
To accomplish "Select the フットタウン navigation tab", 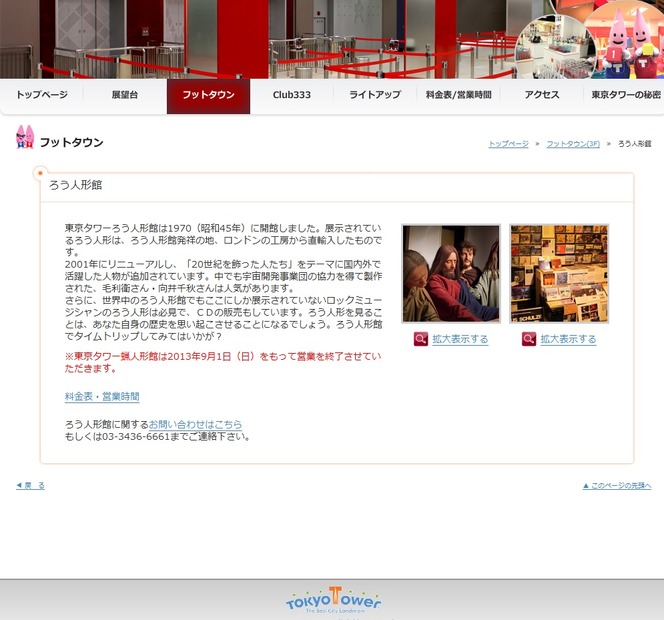I will [208, 96].
